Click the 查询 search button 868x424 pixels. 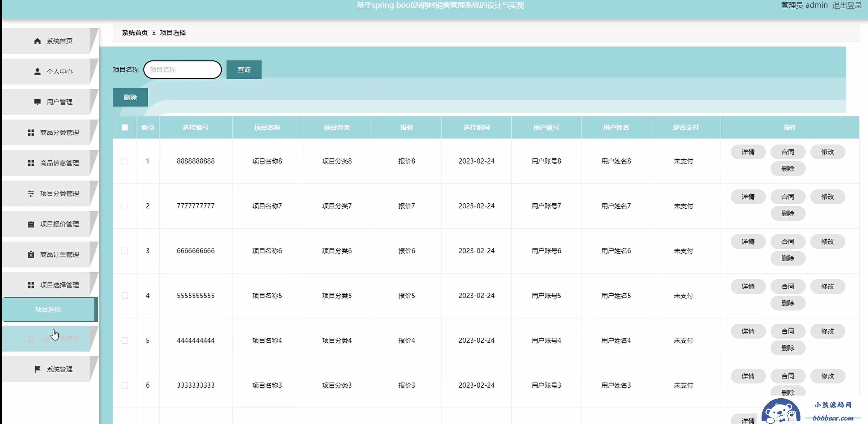click(244, 70)
